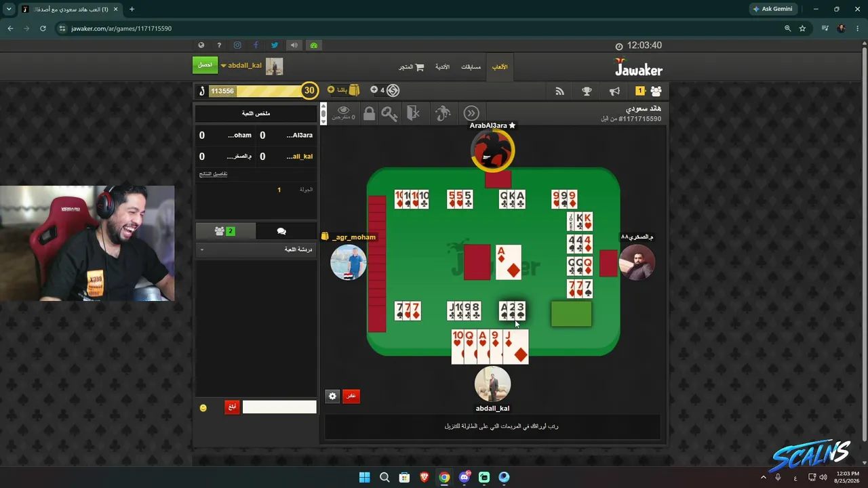Pick the Ace of diamonds discard

click(509, 262)
